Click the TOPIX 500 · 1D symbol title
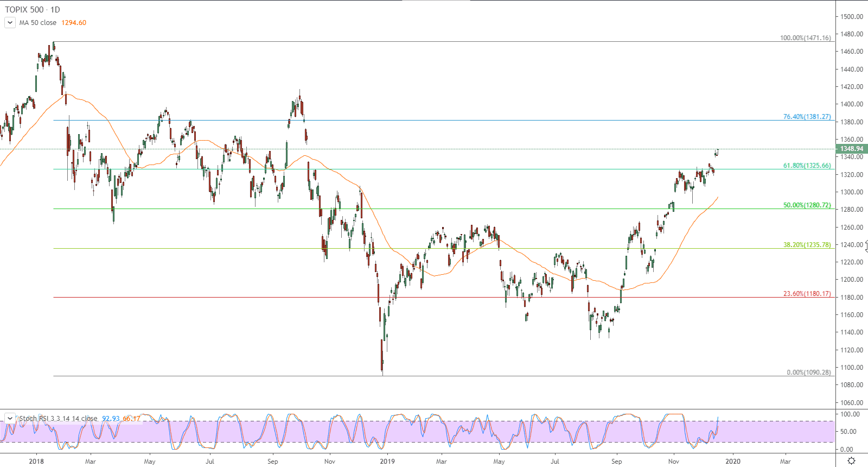The image size is (868, 467). (33, 10)
